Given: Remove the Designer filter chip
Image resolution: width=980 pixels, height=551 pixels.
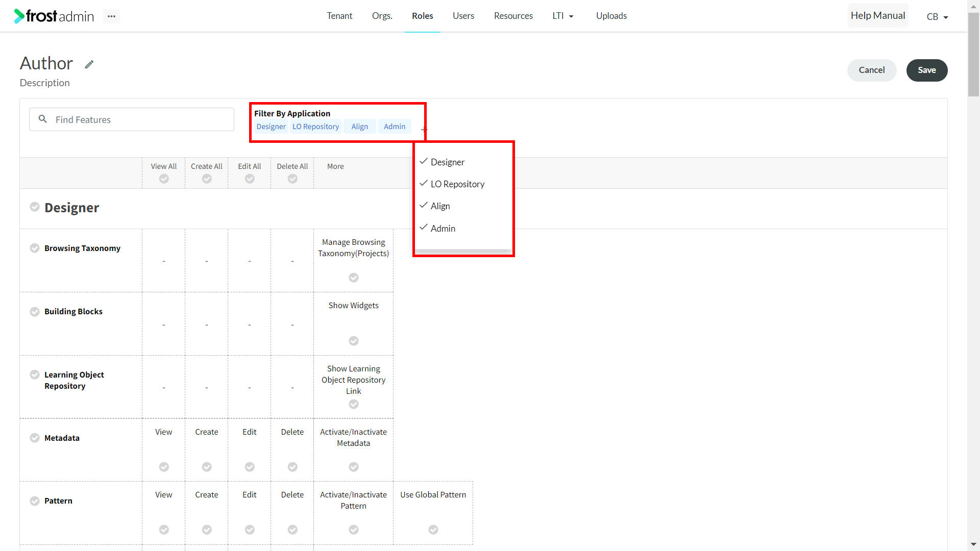Looking at the screenshot, I should [271, 127].
